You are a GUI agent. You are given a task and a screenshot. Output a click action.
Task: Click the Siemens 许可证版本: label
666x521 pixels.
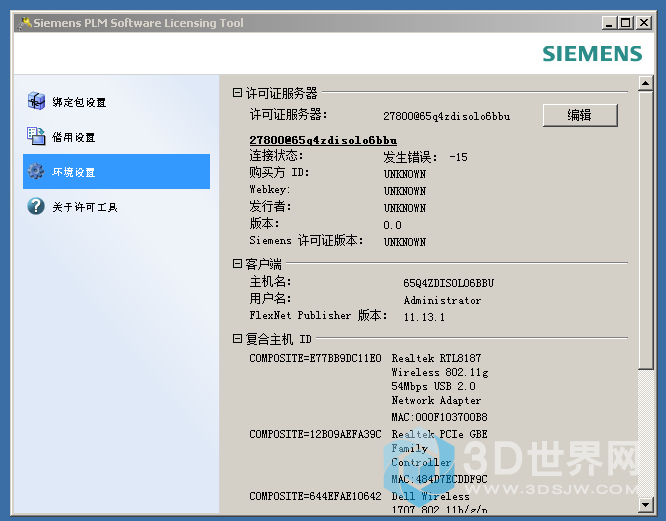(306, 240)
